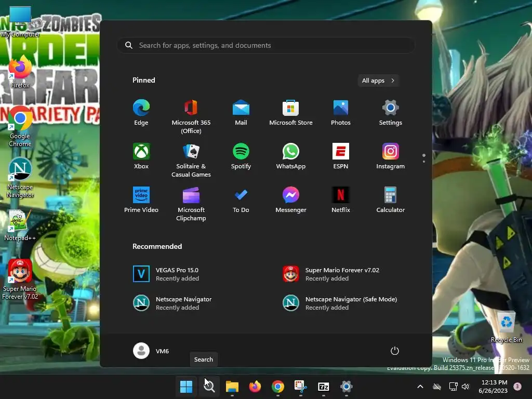The height and width of the screenshot is (399, 532).
Task: Select Super Mario Forever desktop shortcut
Action: coord(20,280)
